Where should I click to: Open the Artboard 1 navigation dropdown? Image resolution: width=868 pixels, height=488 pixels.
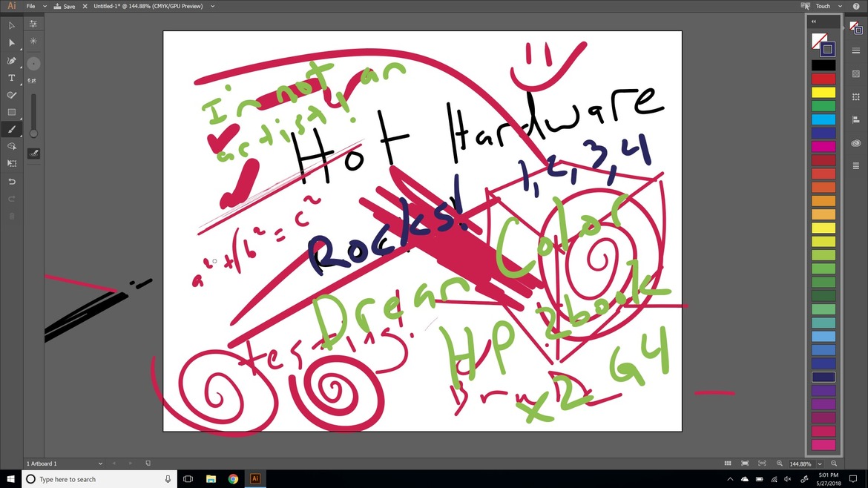[x=100, y=464]
